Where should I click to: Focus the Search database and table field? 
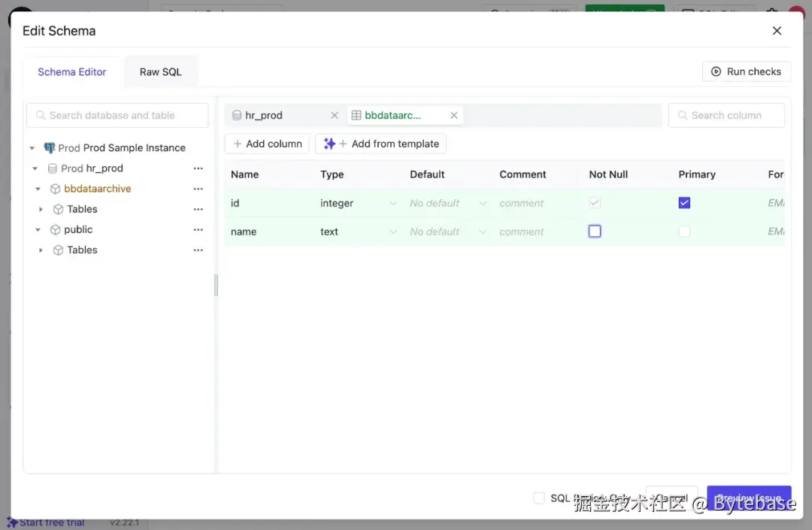[117, 115]
